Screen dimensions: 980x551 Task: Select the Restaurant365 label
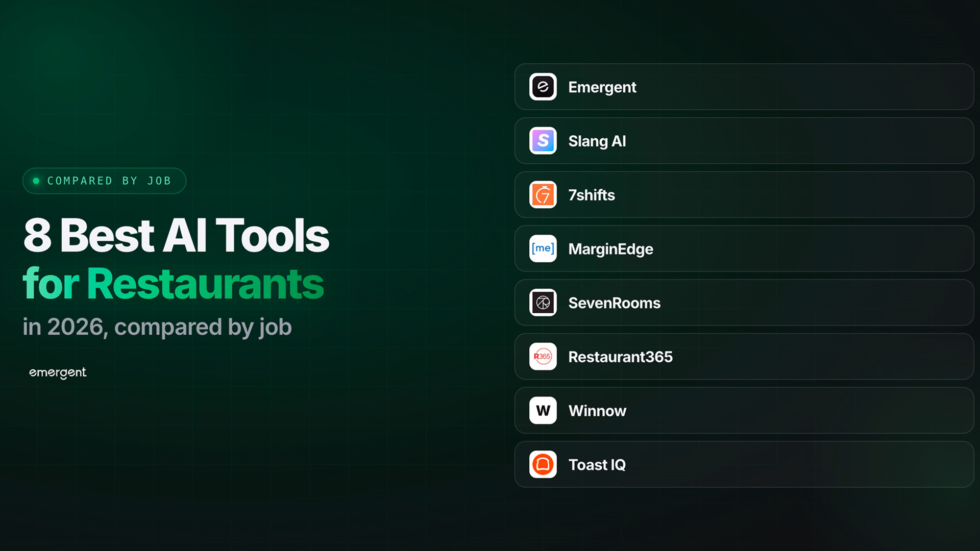tap(621, 357)
